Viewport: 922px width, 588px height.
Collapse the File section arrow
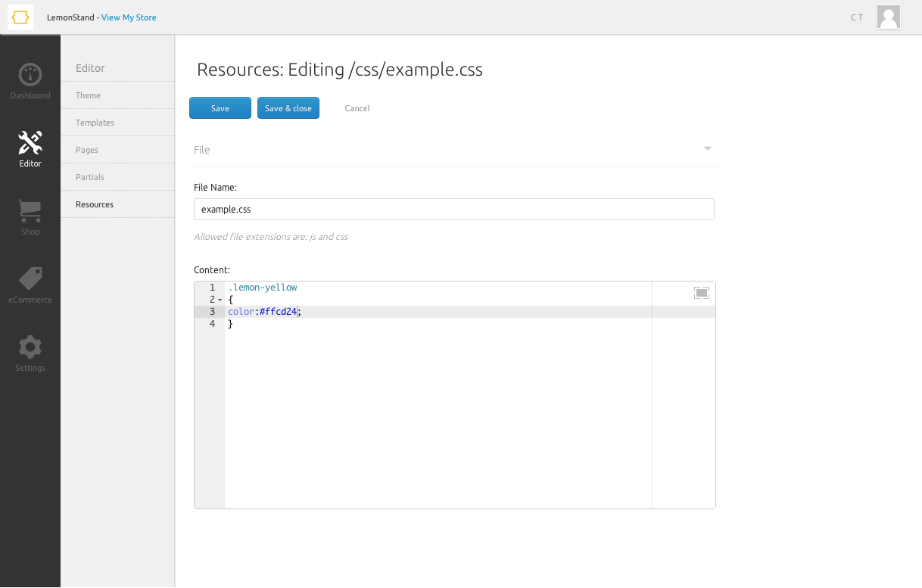click(707, 148)
